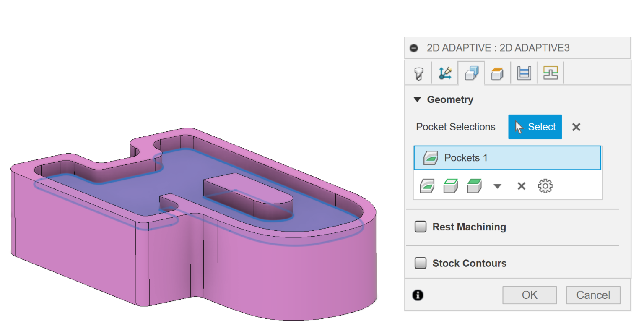The width and height of the screenshot is (644, 321).
Task: Open the Linking tab icon
Action: (550, 72)
